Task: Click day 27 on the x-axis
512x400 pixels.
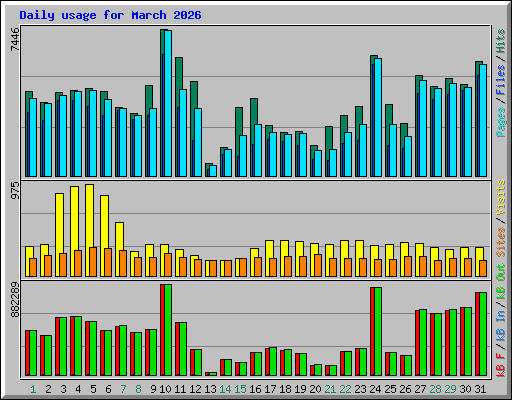Action: tap(420, 389)
